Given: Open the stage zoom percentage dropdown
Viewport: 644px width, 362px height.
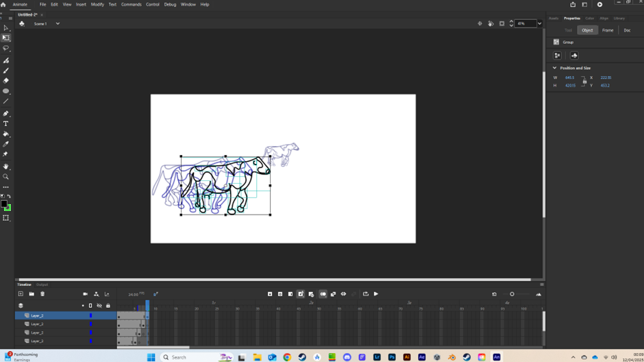Looking at the screenshot, I should tap(539, 24).
